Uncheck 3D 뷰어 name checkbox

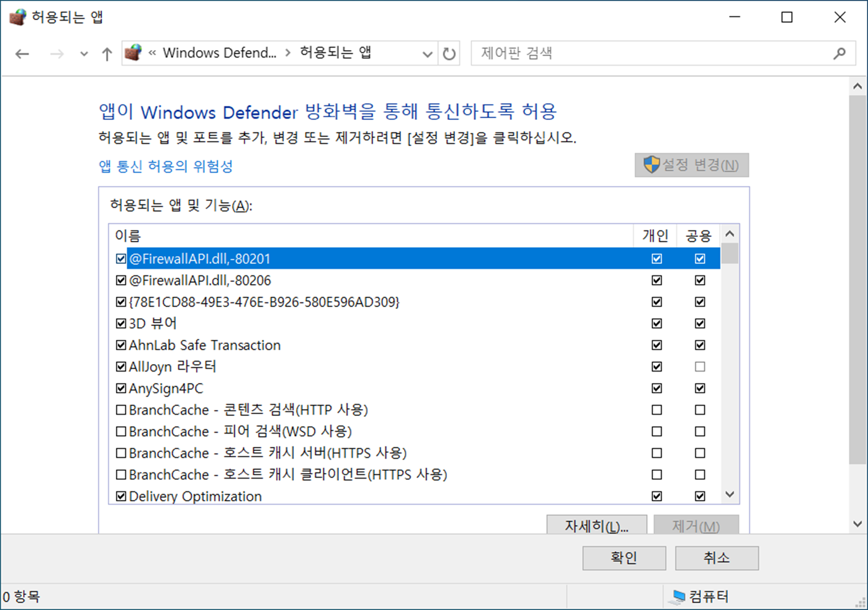(121, 324)
